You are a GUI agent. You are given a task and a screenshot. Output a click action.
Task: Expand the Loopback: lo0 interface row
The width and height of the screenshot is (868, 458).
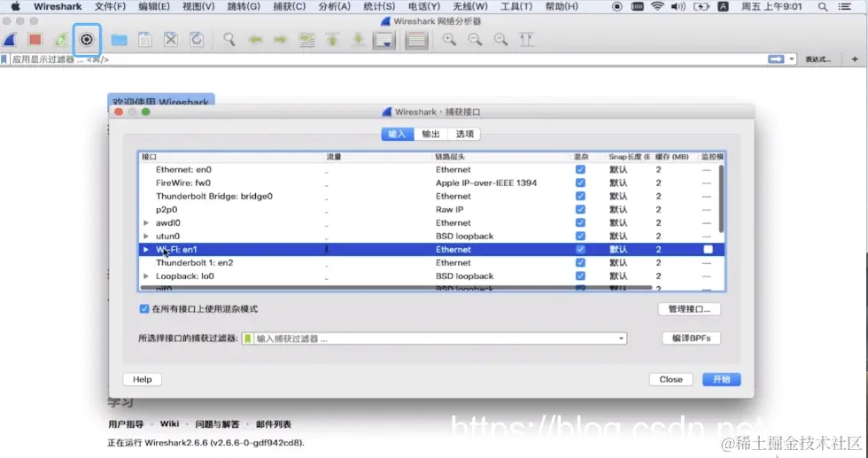[146, 276]
